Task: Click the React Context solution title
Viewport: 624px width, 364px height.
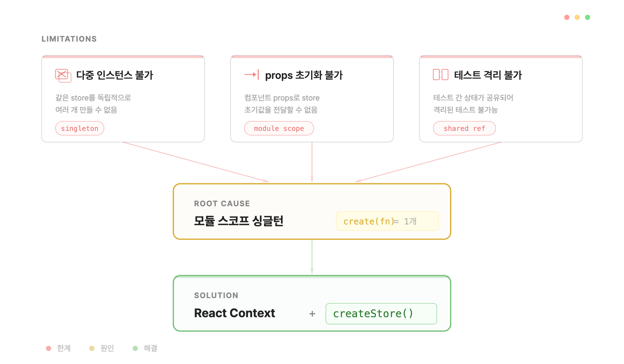Action: [235, 313]
